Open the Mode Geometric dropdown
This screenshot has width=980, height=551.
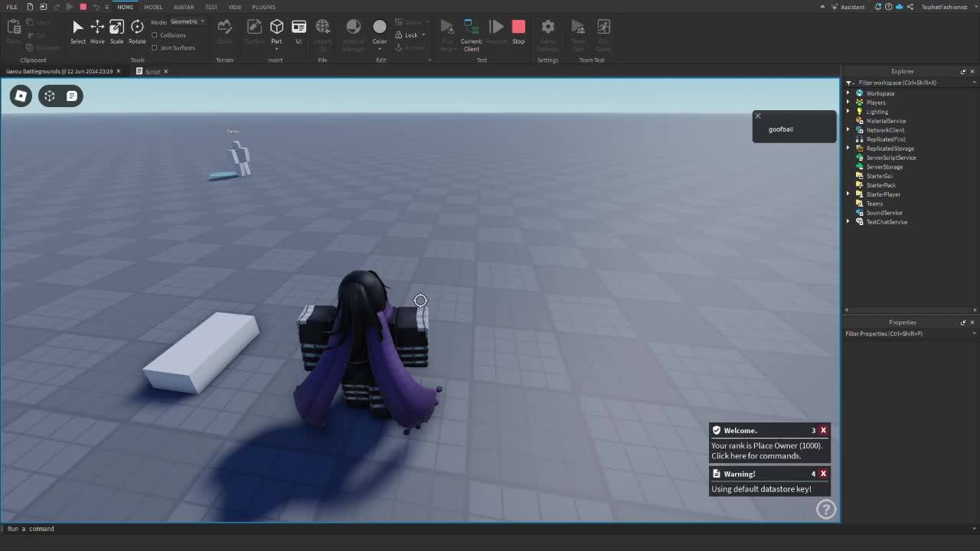click(x=188, y=21)
